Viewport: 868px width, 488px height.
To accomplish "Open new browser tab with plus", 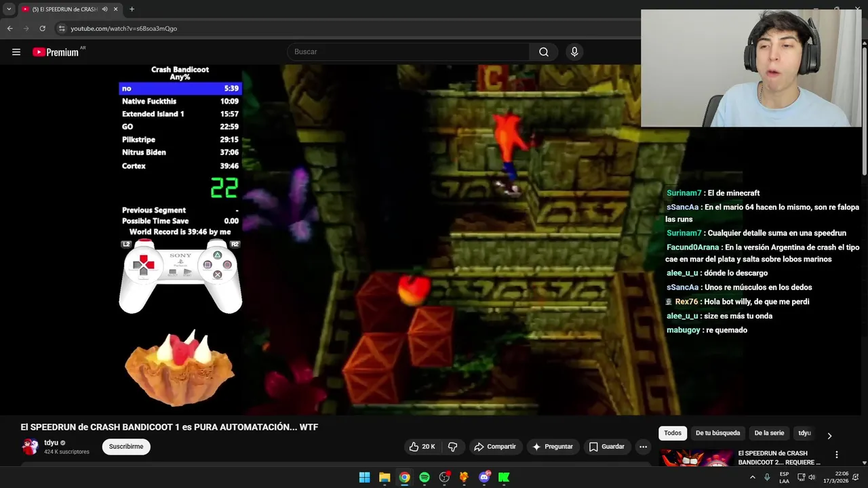I will 132,9.
